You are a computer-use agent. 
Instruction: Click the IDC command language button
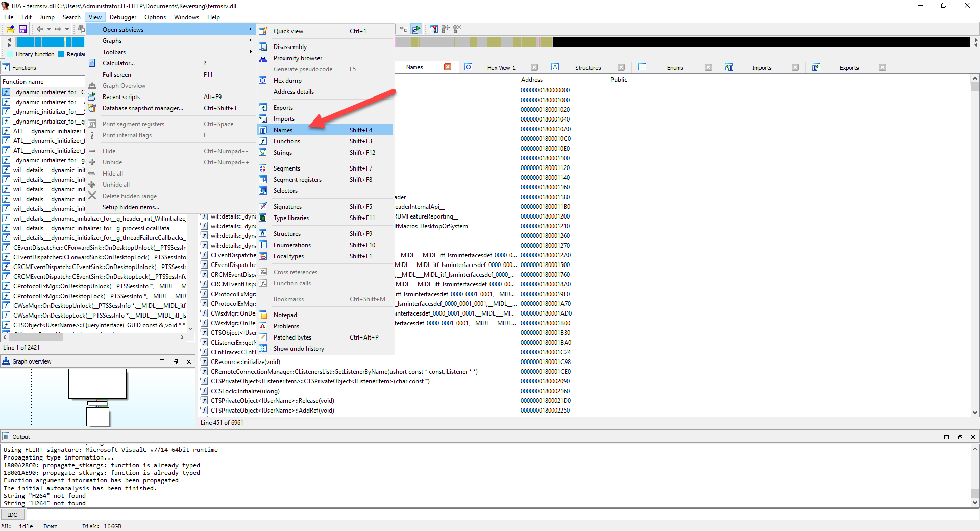tap(13, 515)
